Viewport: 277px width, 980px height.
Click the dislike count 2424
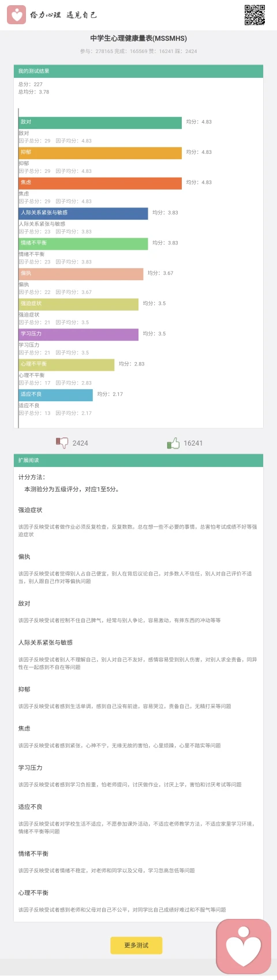point(80,443)
